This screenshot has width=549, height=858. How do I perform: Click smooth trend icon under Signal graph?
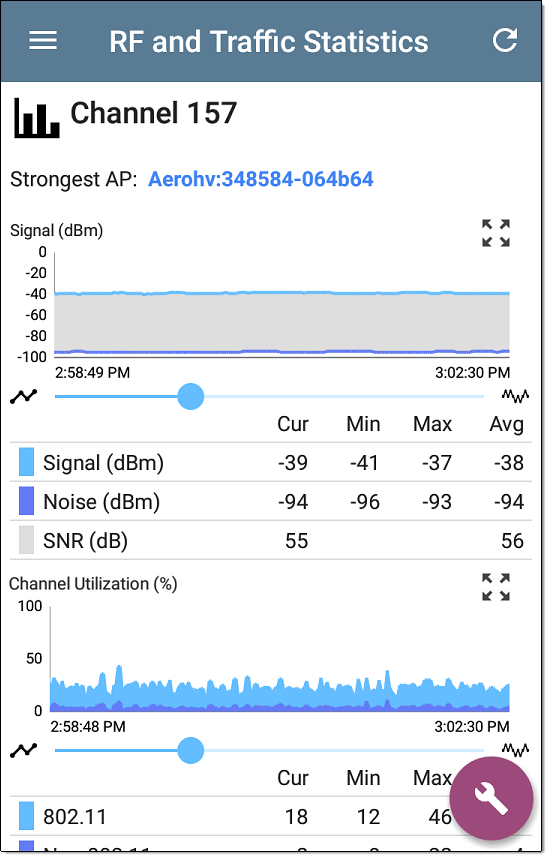tap(24, 396)
